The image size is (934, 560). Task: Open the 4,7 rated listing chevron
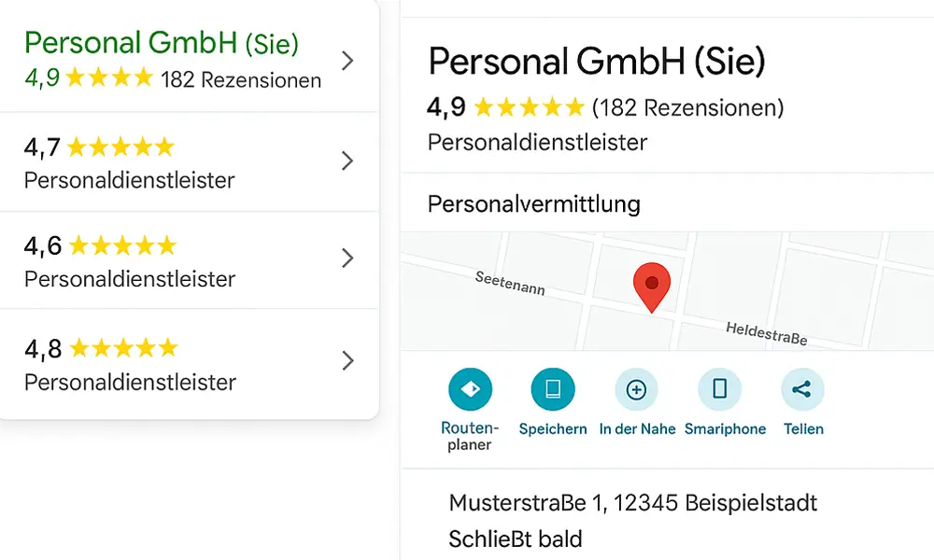[347, 161]
